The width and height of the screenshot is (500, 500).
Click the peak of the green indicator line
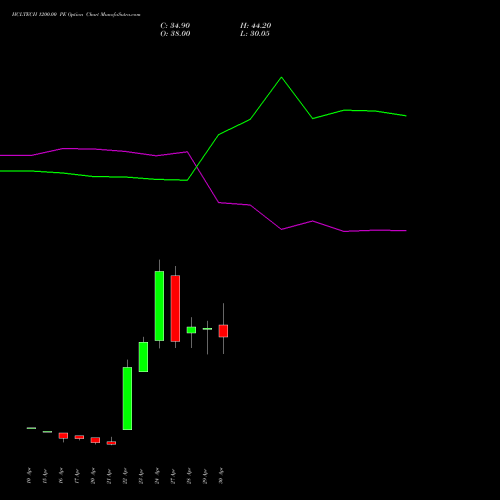point(281,77)
